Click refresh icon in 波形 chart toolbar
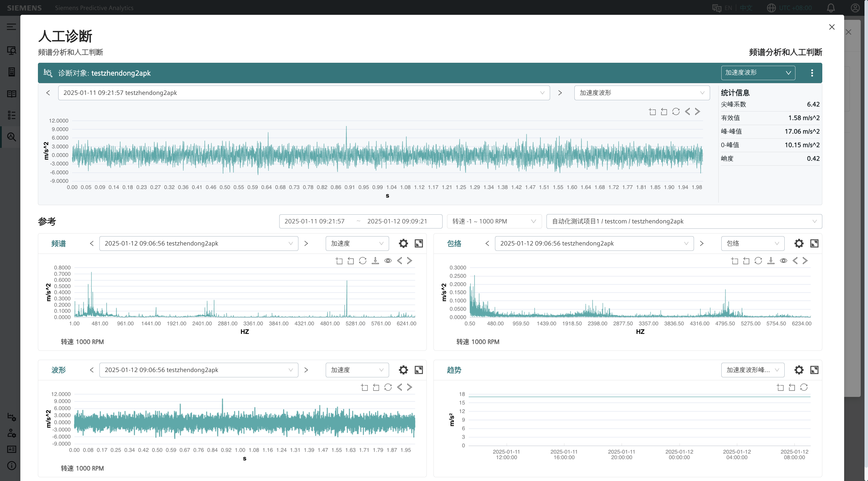 pos(388,387)
